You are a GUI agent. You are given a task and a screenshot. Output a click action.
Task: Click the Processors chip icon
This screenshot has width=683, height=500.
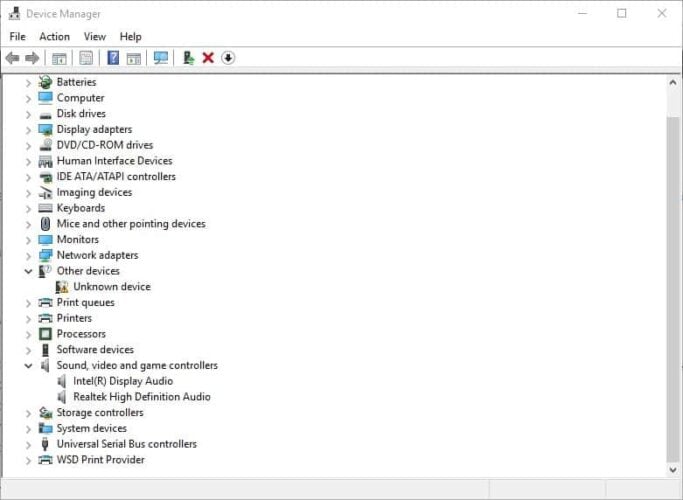point(45,334)
